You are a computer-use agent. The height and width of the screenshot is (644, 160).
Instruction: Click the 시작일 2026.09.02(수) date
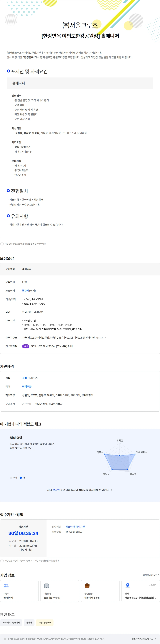pos(28,541)
